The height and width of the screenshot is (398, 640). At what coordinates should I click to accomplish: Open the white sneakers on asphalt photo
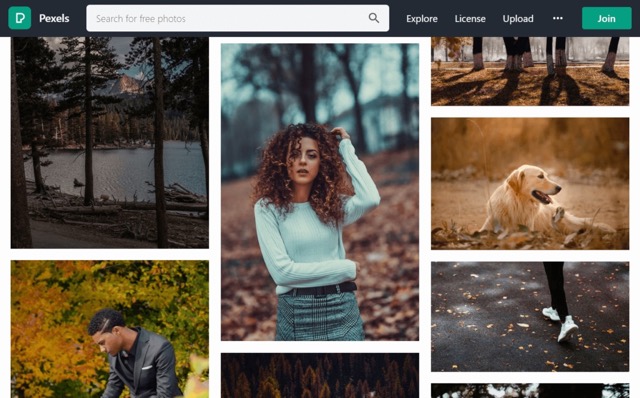click(x=530, y=317)
